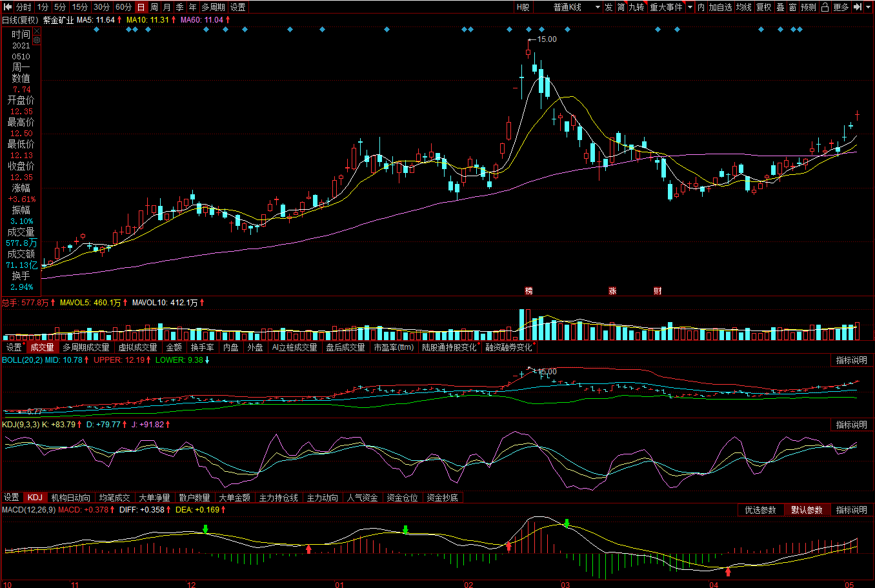Expand the dropdown arrow next to 重大事件
Viewport: 875px width, 588px height.
click(x=690, y=7)
